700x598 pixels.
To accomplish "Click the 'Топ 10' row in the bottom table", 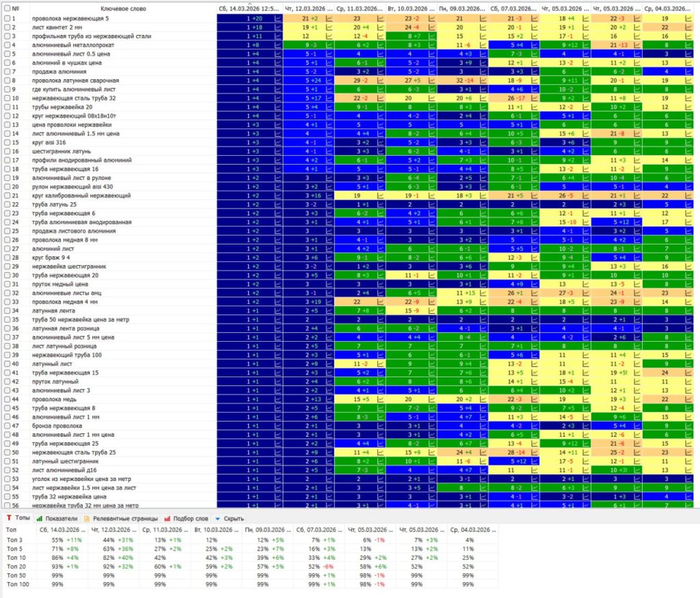I will (x=252, y=558).
